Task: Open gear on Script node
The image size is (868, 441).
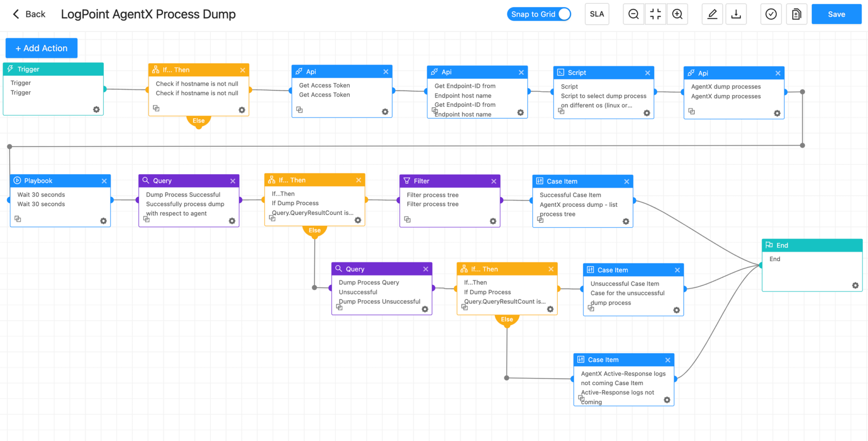Action: pos(647,113)
